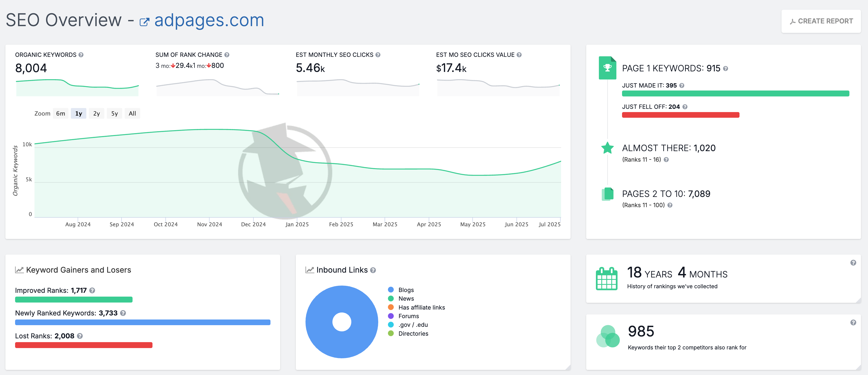Click the Keyword Gainers and Losers chart icon

(19, 270)
